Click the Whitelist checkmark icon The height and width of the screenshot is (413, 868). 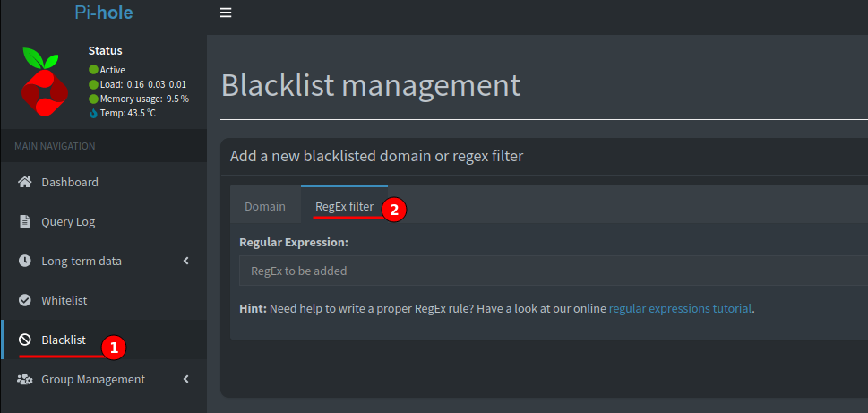point(24,301)
